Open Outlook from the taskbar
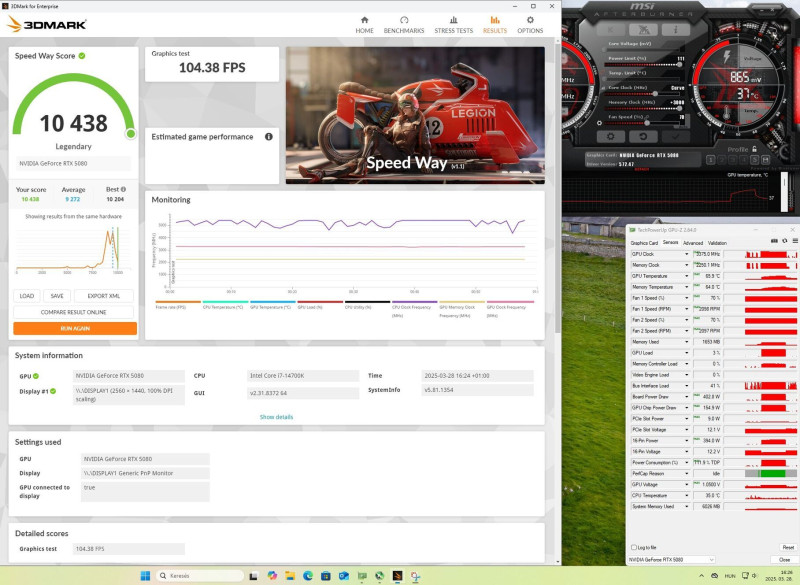The height and width of the screenshot is (585, 800). coord(343,576)
